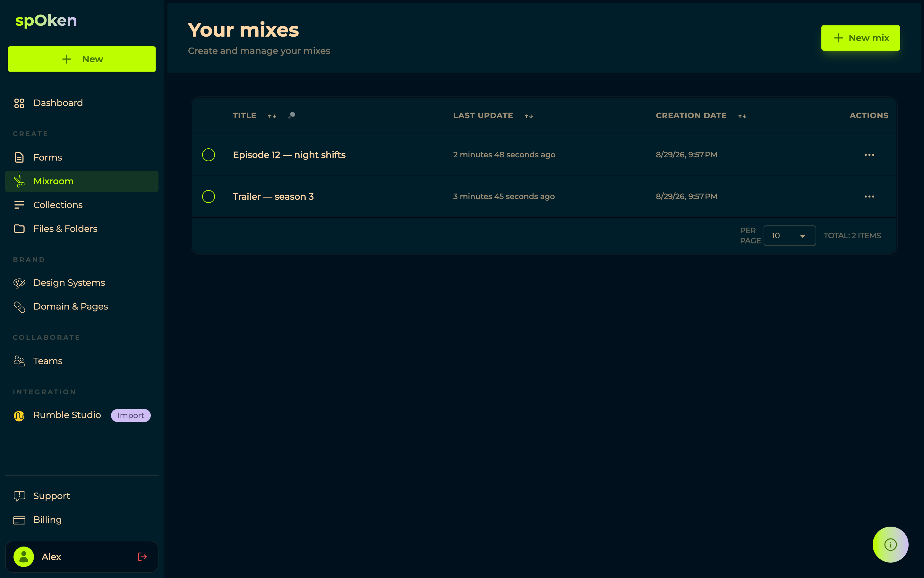Click the Import badge next to Rumble Studio
The height and width of the screenshot is (578, 924).
[131, 416]
